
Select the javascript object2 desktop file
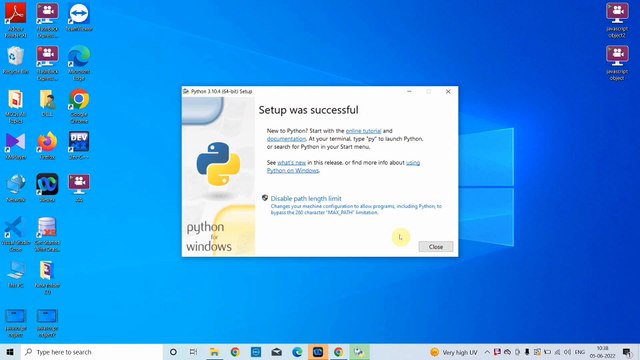click(x=617, y=20)
